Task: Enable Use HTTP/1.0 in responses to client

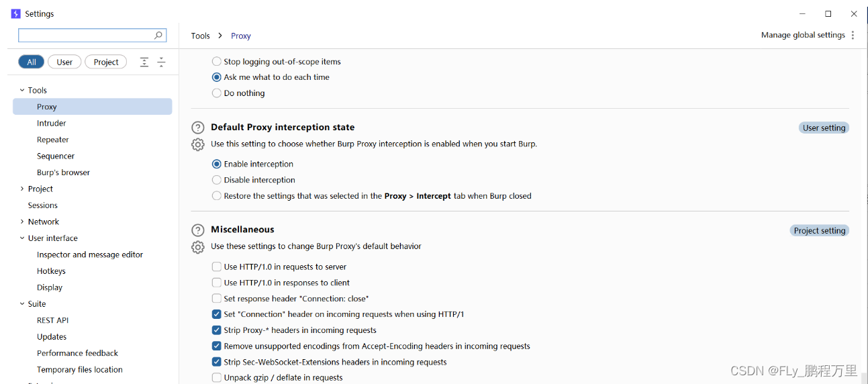Action: click(x=217, y=283)
